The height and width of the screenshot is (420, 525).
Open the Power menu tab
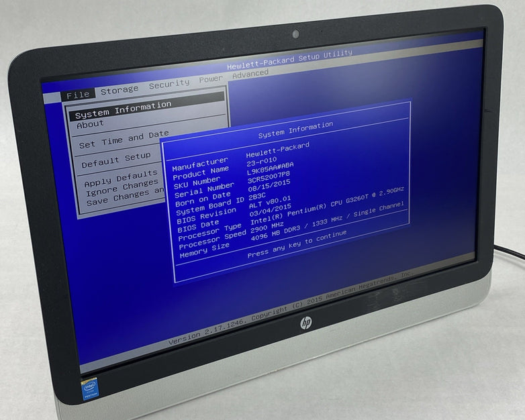(211, 79)
